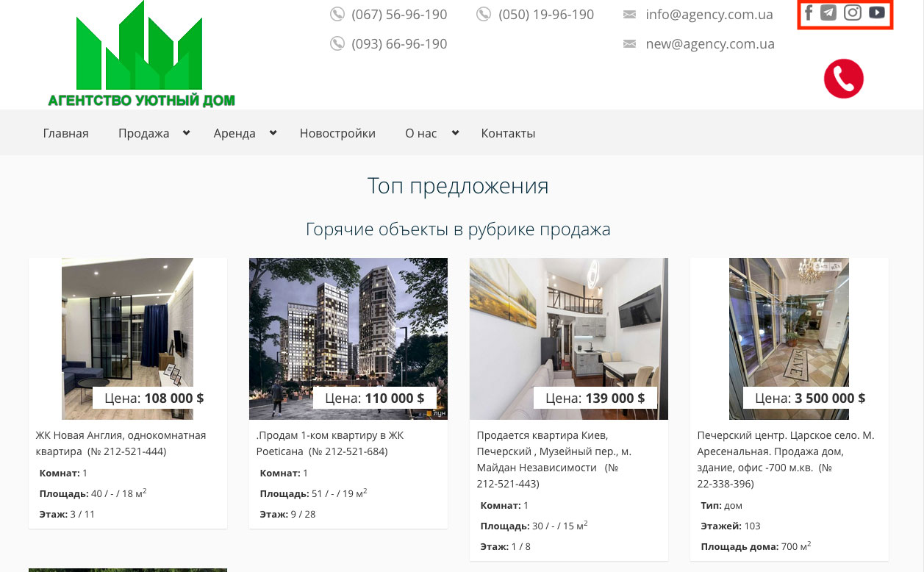This screenshot has height=572, width=924.
Task: Click envelope icon beside info@agency.com.ua
Action: pos(629,15)
